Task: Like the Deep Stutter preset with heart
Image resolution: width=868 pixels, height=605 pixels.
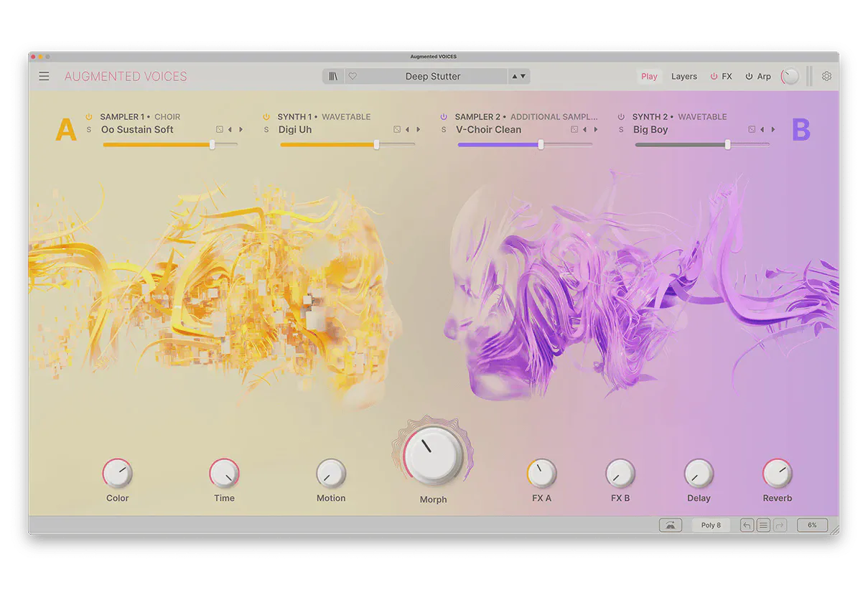Action: 353,76
